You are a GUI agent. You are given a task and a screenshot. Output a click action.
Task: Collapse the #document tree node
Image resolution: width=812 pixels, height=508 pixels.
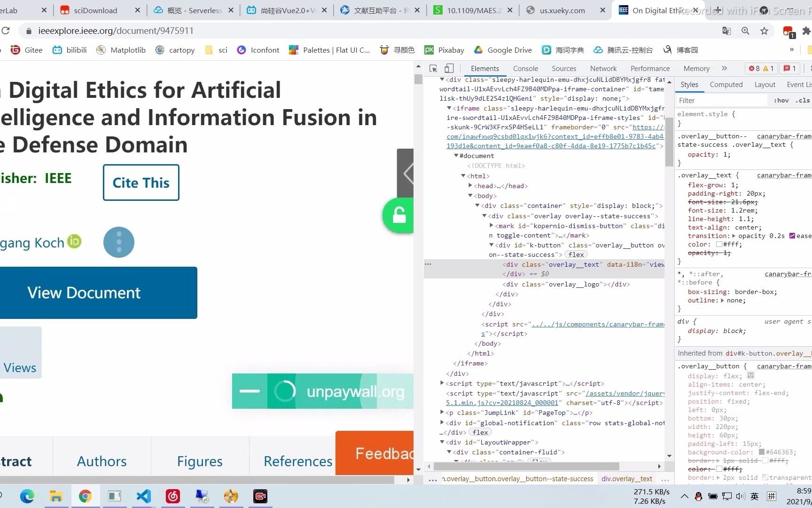456,156
